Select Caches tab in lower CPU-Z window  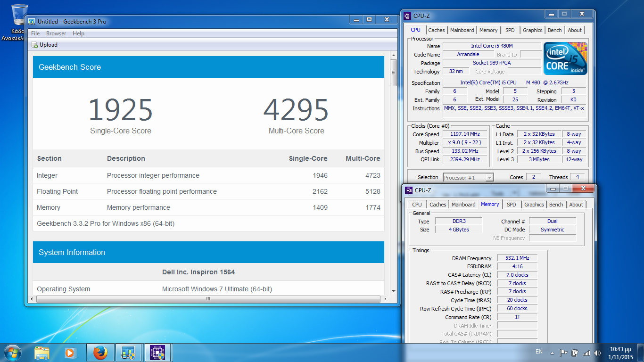pos(438,205)
